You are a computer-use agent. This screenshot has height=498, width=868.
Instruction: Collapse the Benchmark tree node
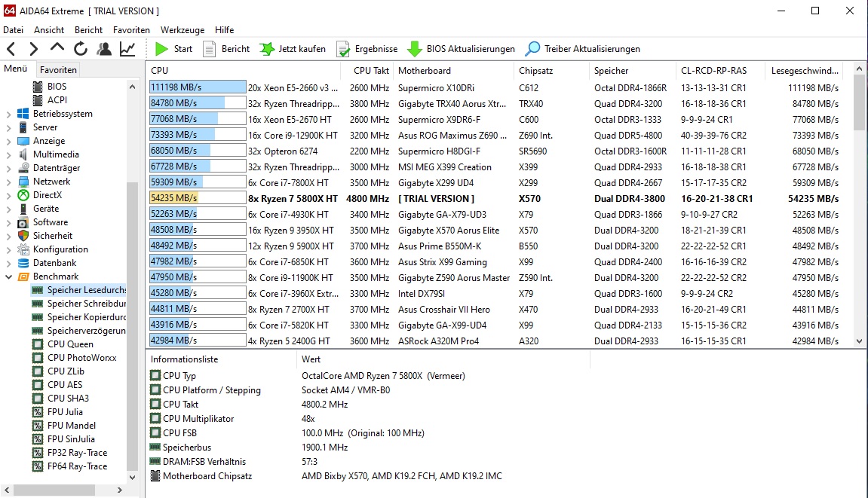[8, 276]
